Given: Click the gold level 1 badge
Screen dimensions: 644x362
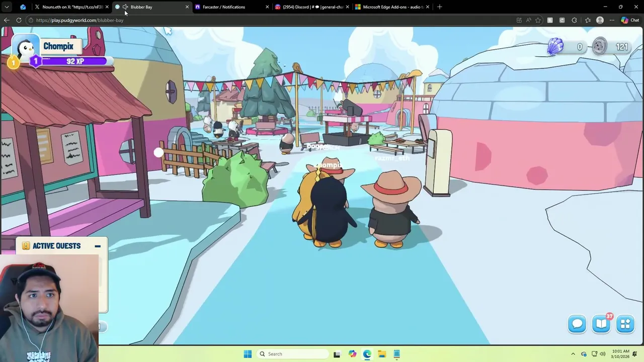Looking at the screenshot, I should [13, 63].
